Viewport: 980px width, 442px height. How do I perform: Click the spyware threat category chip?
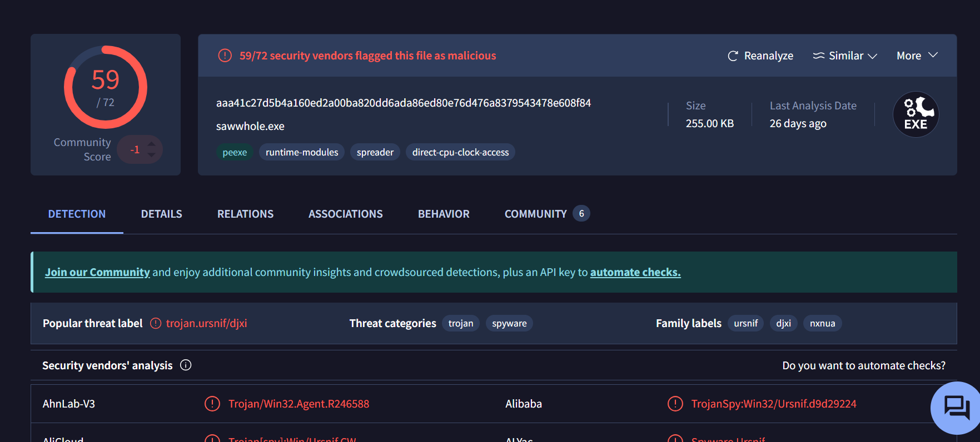pos(509,323)
